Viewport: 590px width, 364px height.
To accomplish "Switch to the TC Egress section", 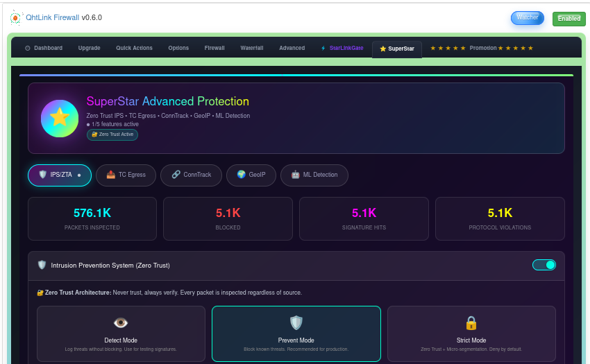I will pos(126,175).
